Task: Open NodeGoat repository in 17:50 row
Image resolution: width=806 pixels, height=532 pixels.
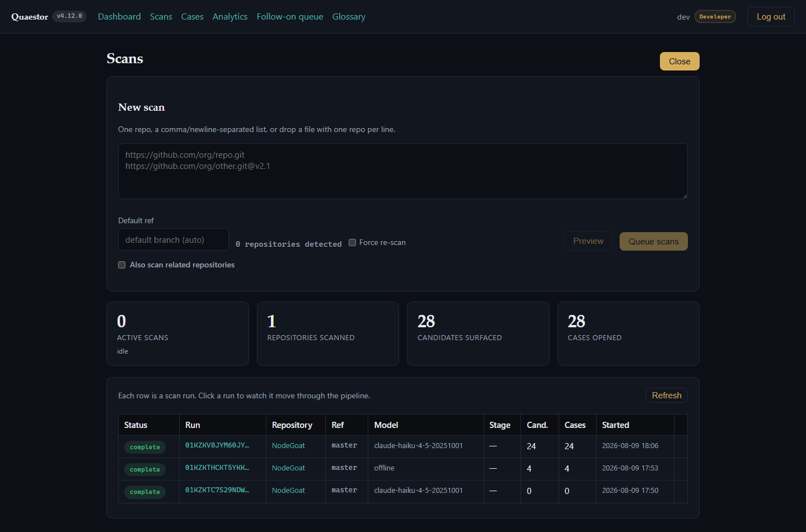Action: tap(288, 491)
